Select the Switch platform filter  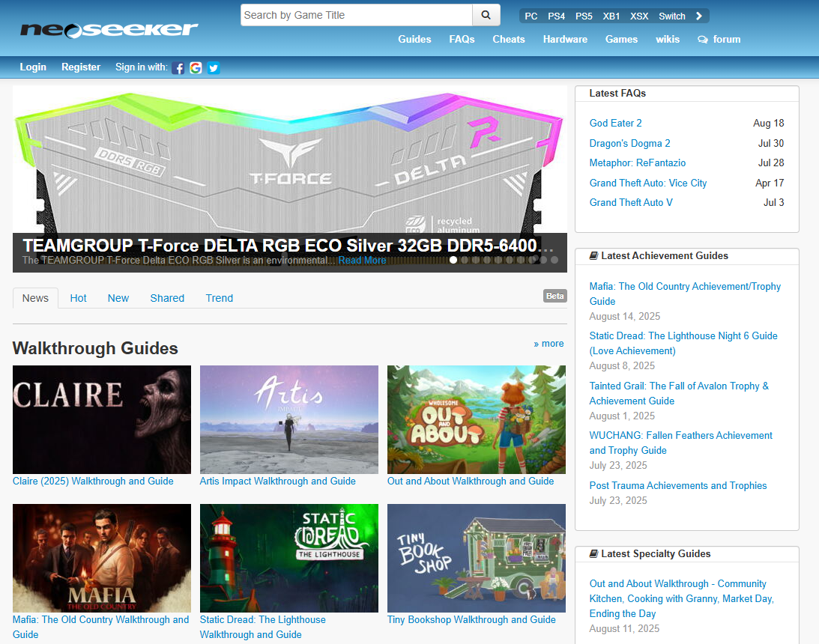click(x=672, y=16)
